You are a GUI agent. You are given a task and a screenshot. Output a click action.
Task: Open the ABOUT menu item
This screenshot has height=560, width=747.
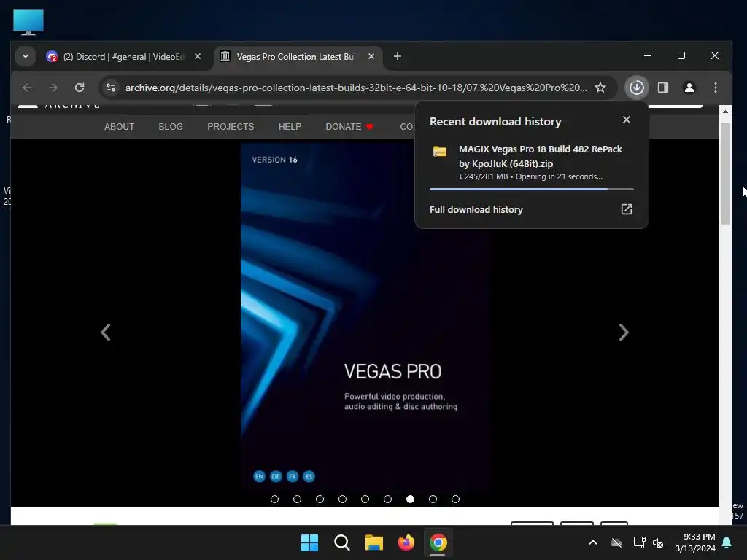pos(119,127)
